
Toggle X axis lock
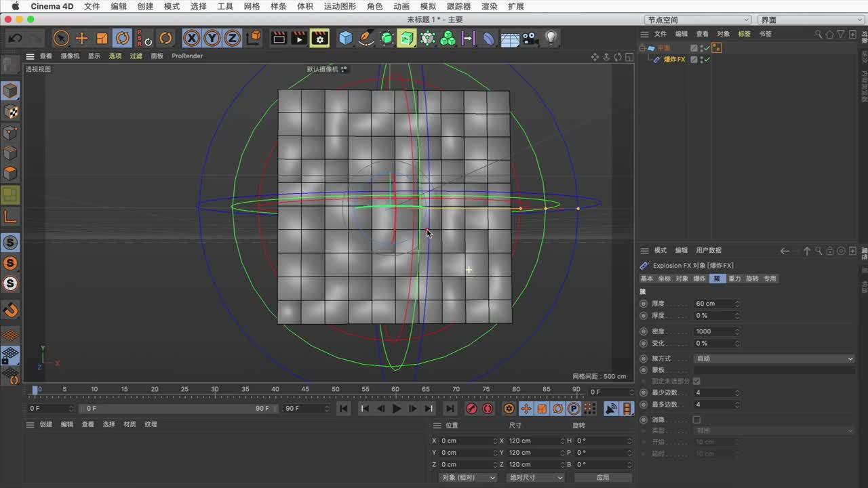point(192,39)
